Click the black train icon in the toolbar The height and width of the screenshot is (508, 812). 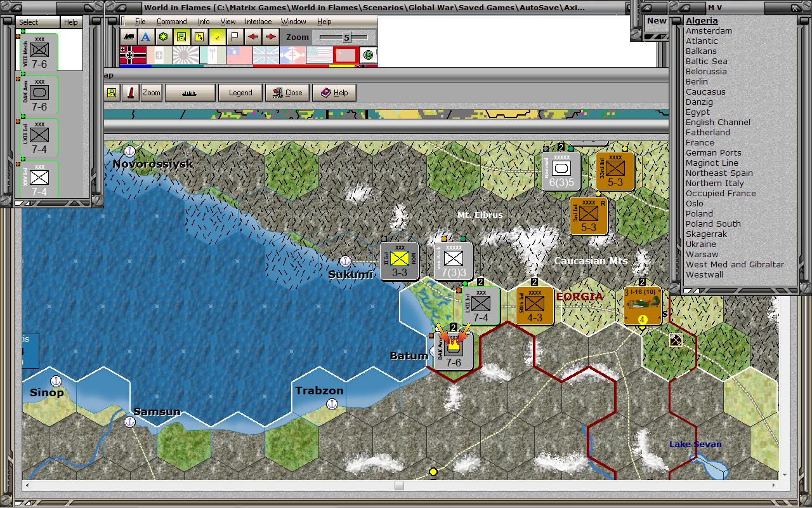[x=129, y=37]
